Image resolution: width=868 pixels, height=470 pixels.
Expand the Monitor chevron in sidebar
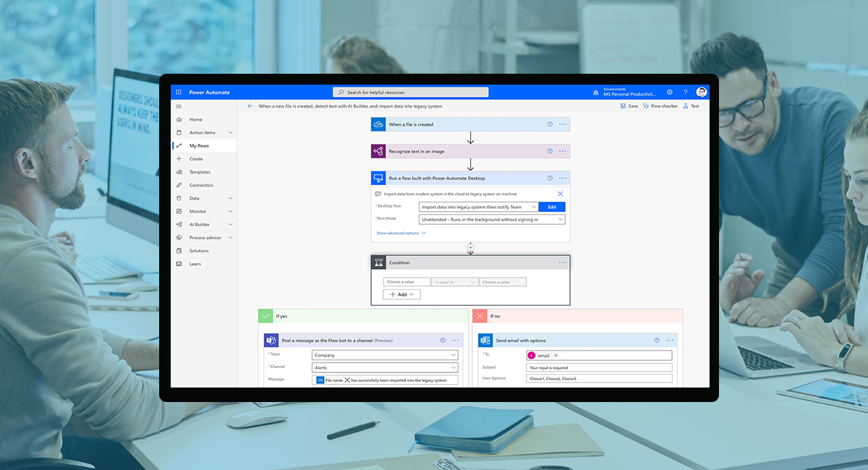pos(231,211)
